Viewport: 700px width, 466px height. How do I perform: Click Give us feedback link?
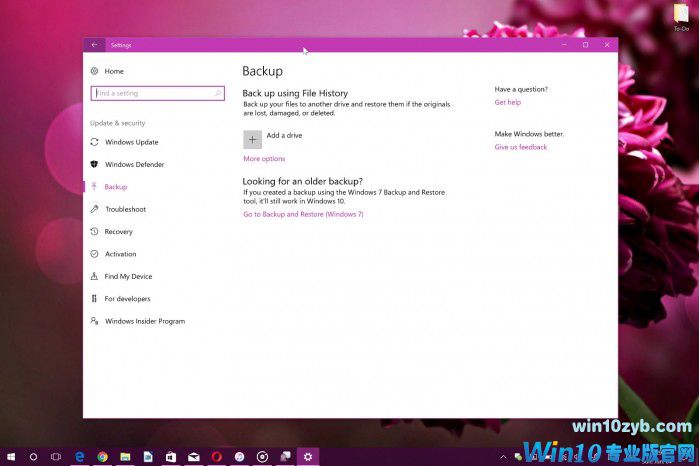click(x=521, y=147)
